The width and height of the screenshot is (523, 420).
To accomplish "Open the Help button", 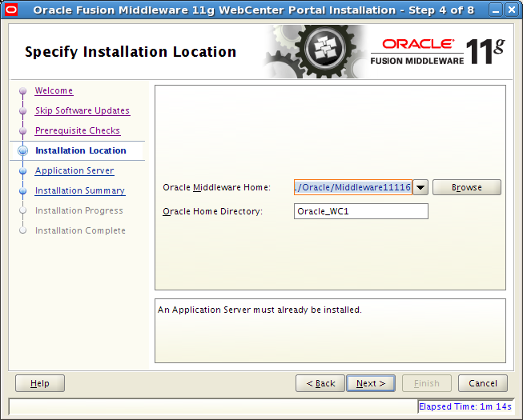I will click(x=40, y=383).
